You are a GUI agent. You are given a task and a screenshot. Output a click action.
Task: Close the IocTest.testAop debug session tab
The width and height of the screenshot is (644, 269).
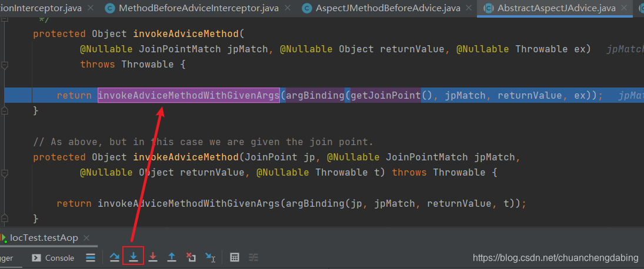(x=86, y=238)
